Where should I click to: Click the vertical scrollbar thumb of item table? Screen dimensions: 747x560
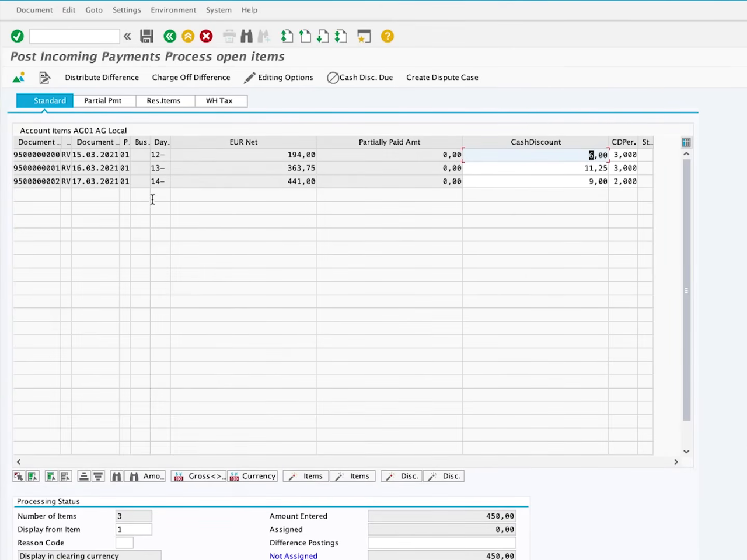[686, 290]
